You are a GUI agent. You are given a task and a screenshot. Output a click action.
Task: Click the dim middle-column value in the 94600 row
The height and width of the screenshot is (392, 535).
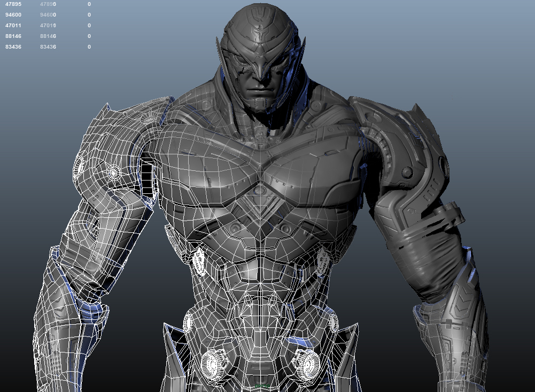(x=48, y=15)
